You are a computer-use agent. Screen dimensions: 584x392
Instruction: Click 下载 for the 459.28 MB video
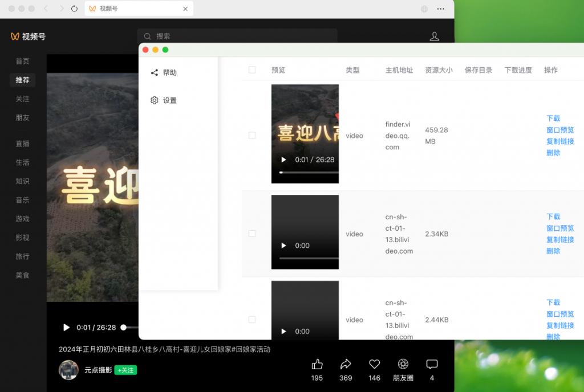tap(553, 119)
